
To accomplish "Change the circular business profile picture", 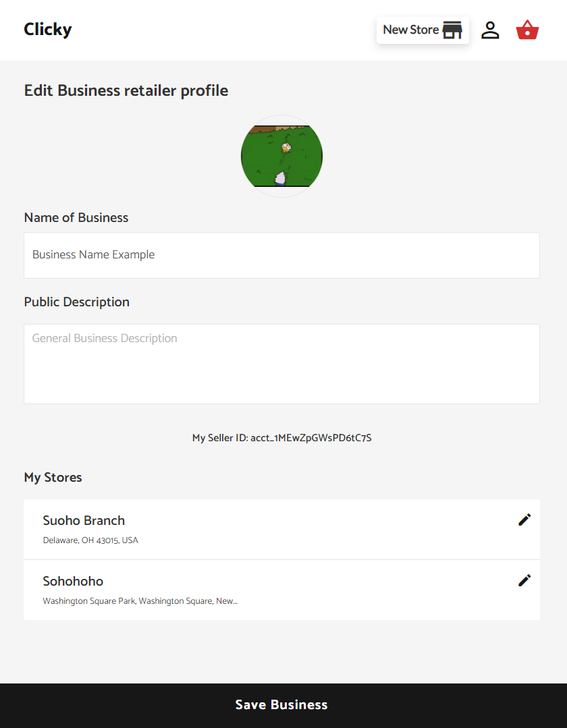I will (282, 156).
